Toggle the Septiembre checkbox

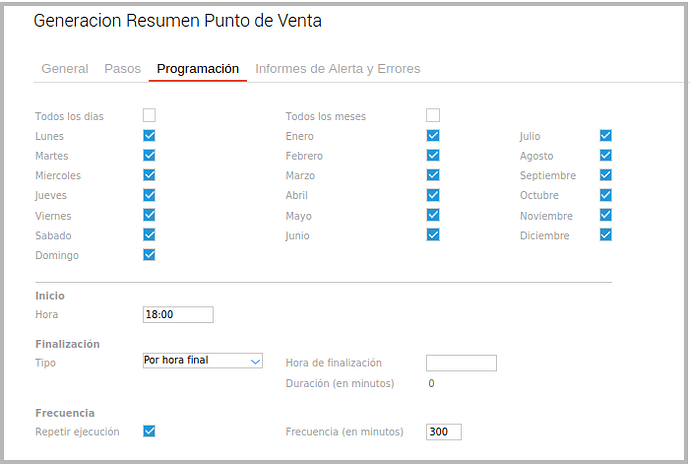click(605, 175)
